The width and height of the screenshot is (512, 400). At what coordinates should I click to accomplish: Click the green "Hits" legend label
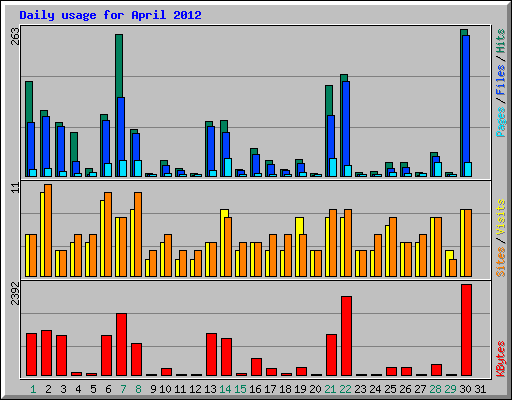(x=501, y=41)
